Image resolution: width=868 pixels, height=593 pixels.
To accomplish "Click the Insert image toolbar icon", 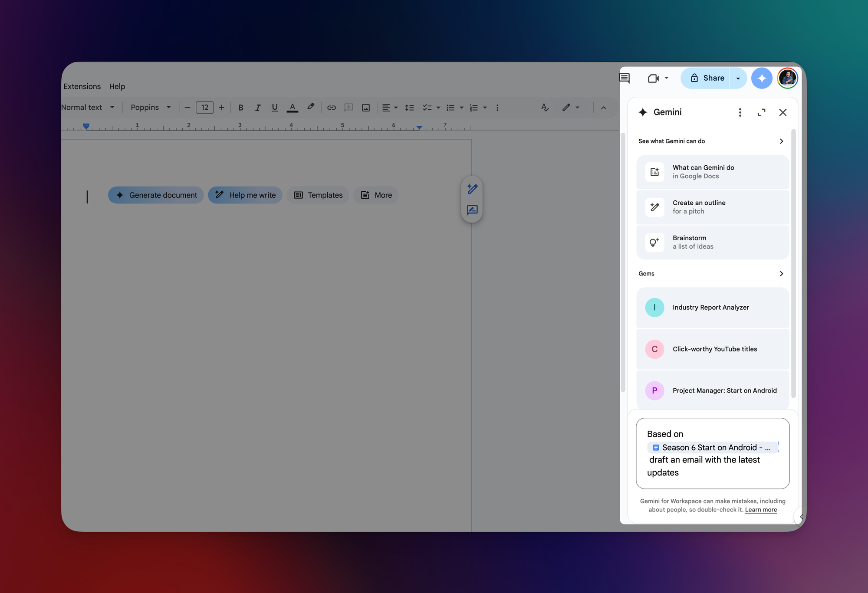I will (x=366, y=108).
